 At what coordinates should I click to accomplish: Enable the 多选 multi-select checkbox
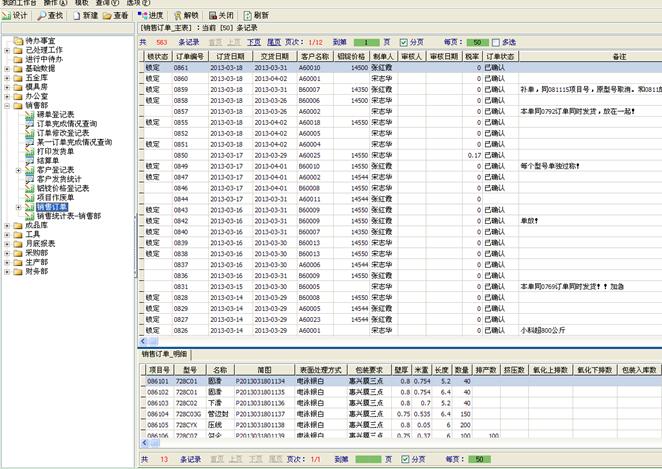498,42
